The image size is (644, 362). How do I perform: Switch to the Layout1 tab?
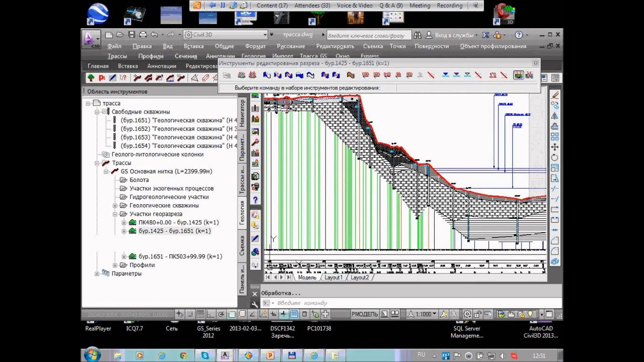pyautogui.click(x=333, y=278)
